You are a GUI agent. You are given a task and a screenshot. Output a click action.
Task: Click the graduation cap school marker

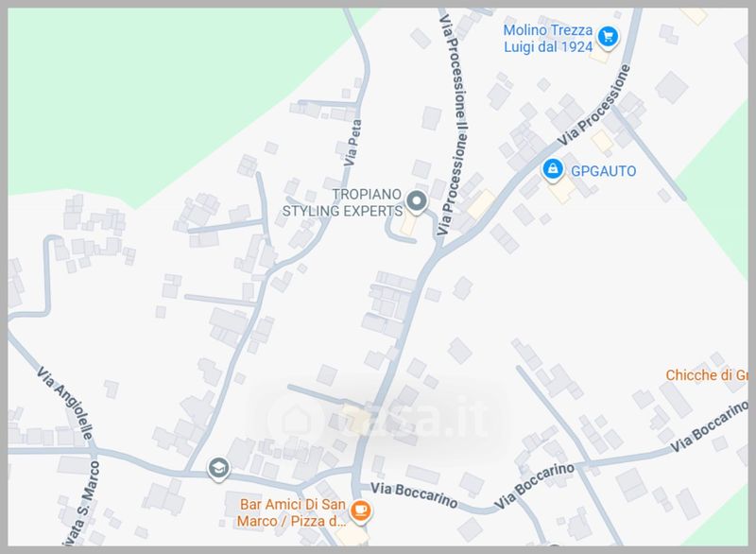pyautogui.click(x=218, y=468)
